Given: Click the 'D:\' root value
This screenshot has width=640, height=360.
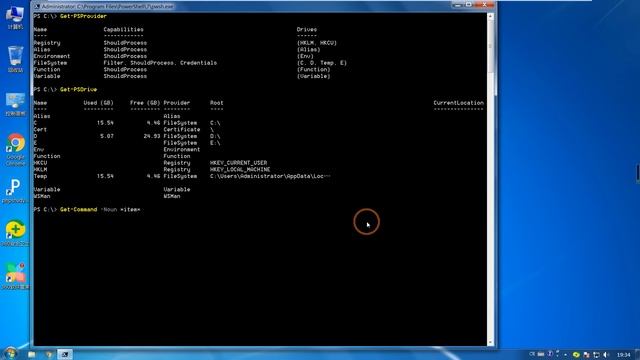Looking at the screenshot, I should tap(215, 136).
